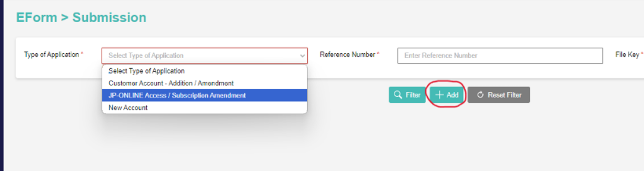Click the Reset Filter button
The image size is (644, 171).
click(499, 95)
